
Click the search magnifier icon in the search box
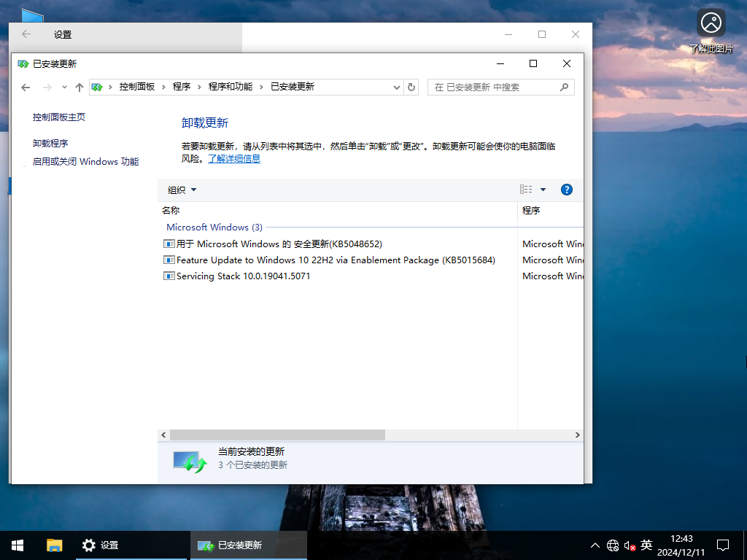point(564,87)
